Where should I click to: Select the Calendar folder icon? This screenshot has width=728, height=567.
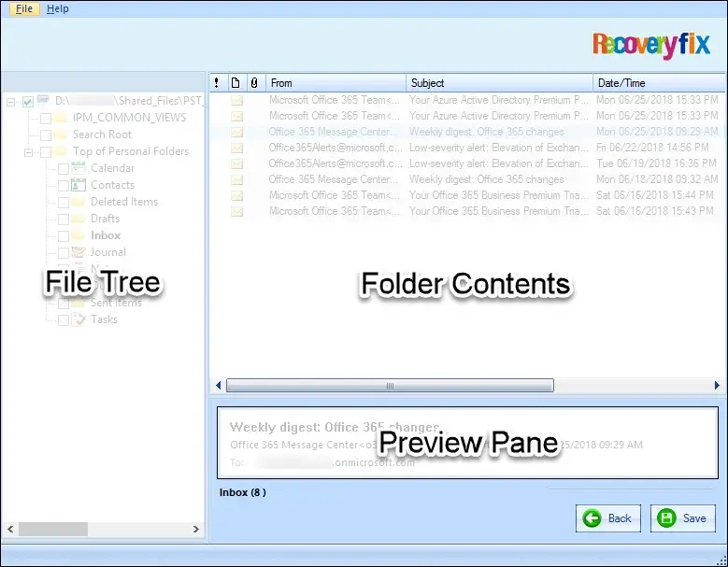click(x=79, y=168)
